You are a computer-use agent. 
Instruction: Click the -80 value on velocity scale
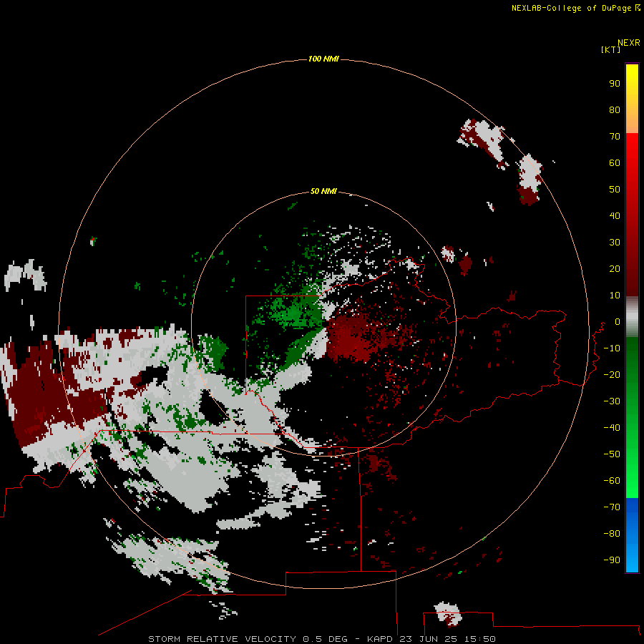612,534
